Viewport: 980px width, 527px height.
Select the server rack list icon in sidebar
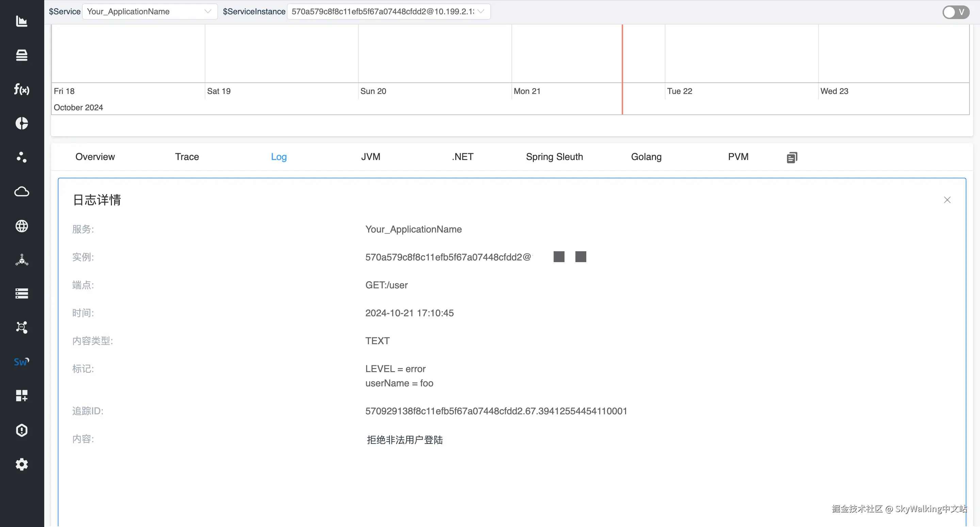[x=22, y=293]
